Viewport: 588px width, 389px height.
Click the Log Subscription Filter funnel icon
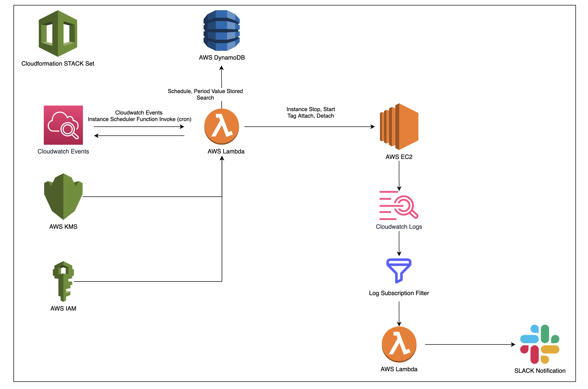(x=399, y=271)
